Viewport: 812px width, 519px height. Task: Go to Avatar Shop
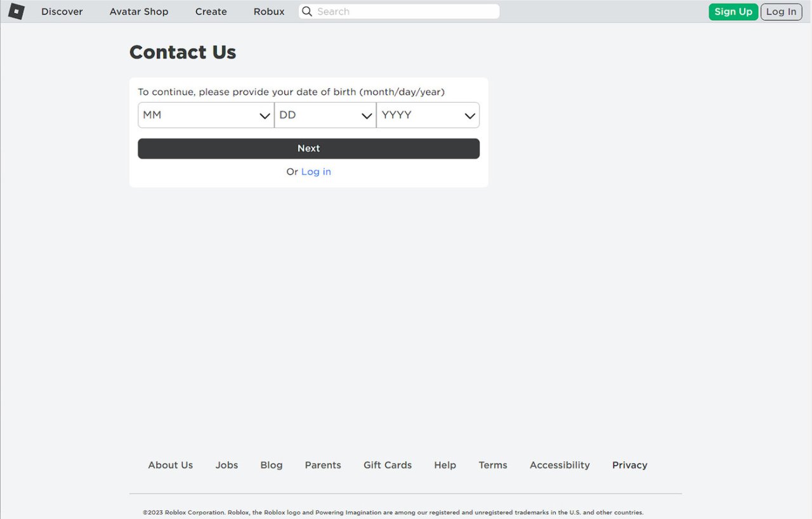coord(139,11)
